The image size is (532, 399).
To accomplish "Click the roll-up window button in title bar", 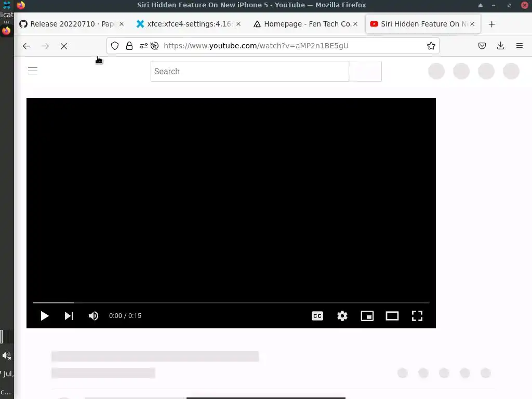I will [481, 5].
